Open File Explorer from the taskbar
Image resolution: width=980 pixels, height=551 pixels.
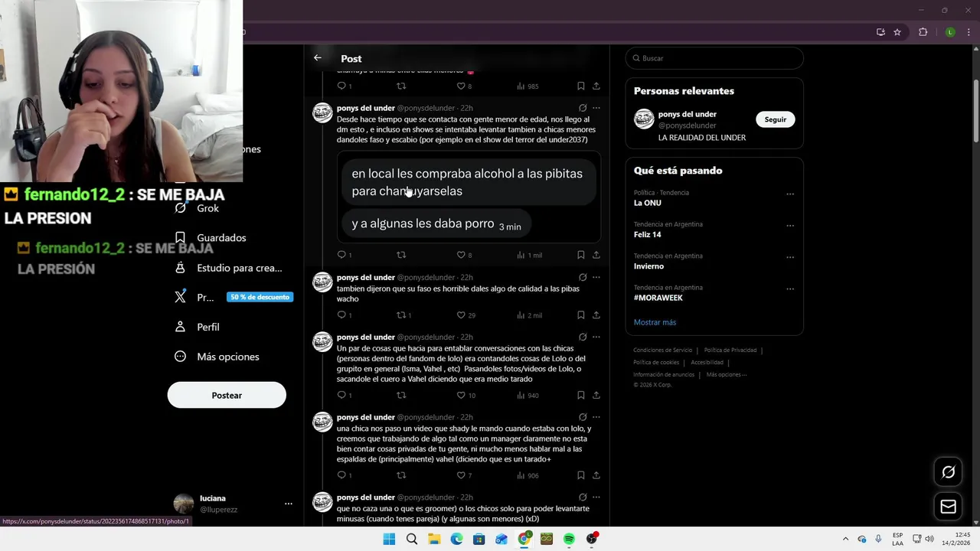434,540
